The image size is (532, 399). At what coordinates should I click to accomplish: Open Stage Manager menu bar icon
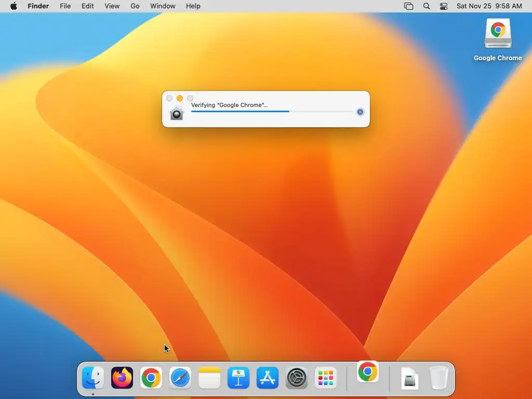[x=408, y=6]
